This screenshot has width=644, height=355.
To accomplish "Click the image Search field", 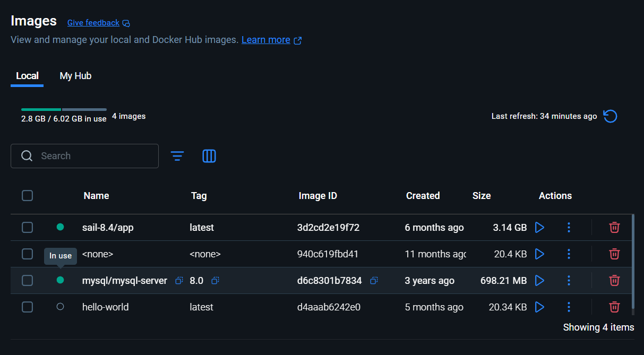I will [x=90, y=156].
